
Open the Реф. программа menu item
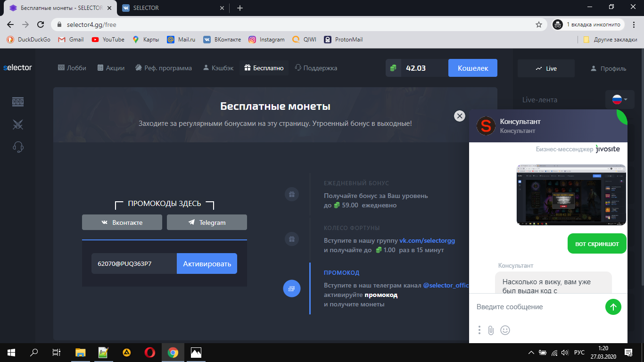tap(163, 68)
